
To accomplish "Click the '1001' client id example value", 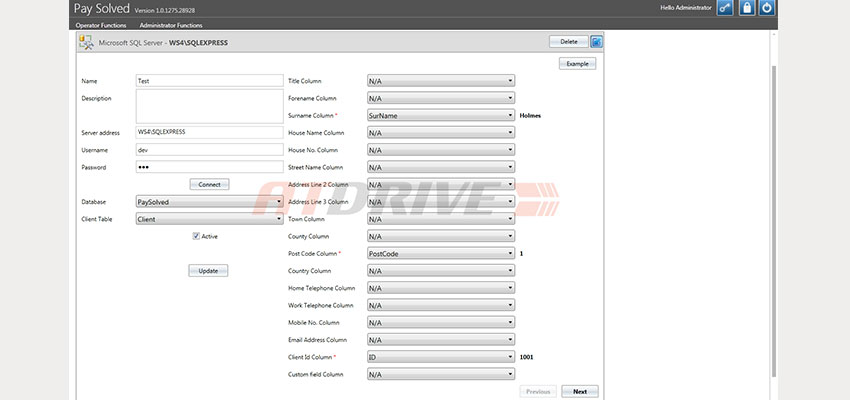I will [526, 357].
